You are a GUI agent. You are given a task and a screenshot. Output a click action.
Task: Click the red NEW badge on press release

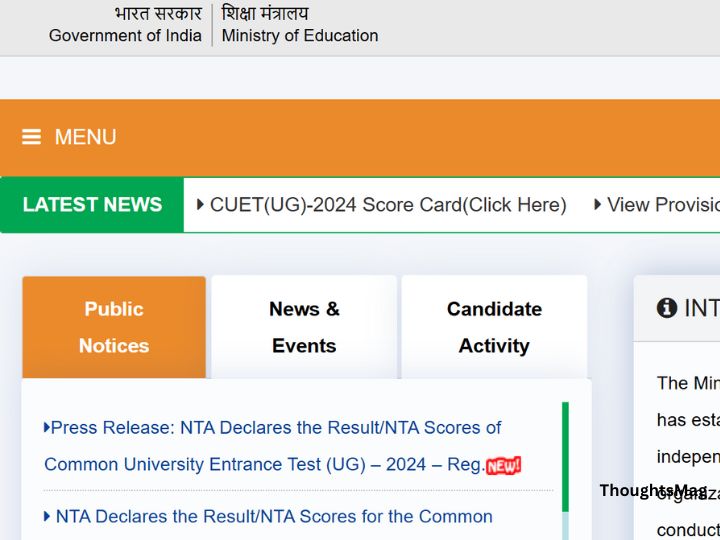(x=503, y=466)
